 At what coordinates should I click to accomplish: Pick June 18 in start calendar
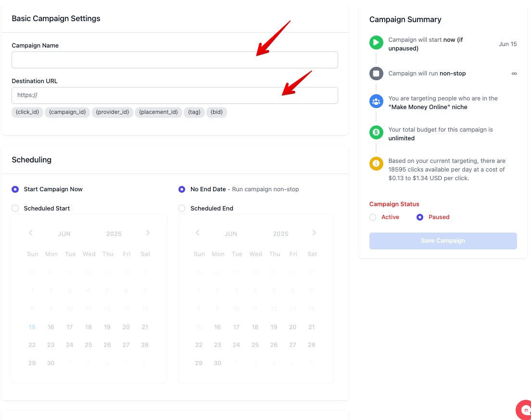pyautogui.click(x=88, y=327)
